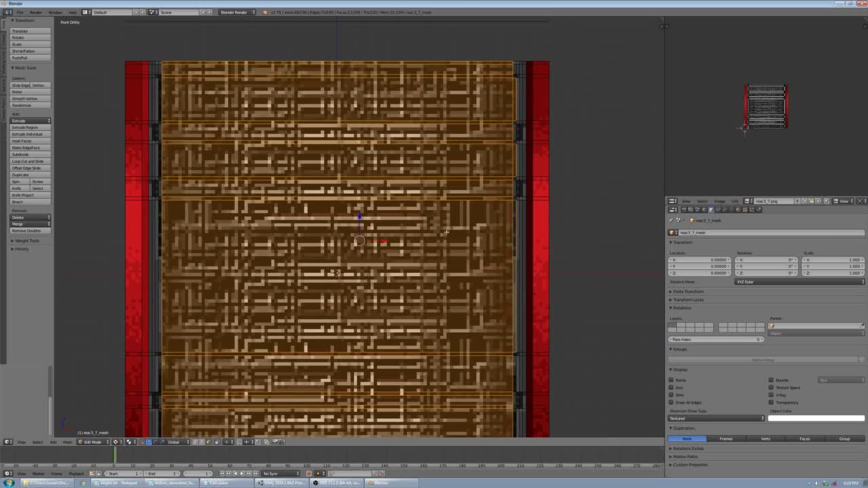Click the Loop Cut and Slide tool button
Image resolution: width=868 pixels, height=488 pixels.
[x=28, y=161]
